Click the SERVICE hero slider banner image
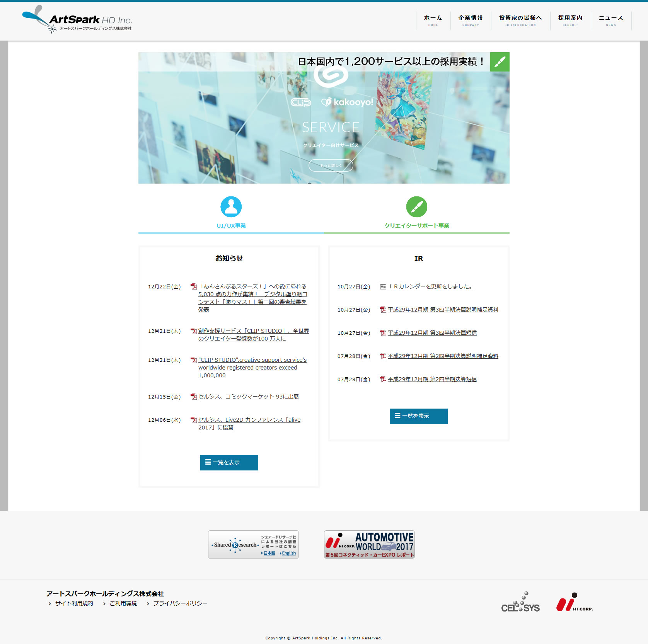The height and width of the screenshot is (644, 648). click(x=324, y=118)
